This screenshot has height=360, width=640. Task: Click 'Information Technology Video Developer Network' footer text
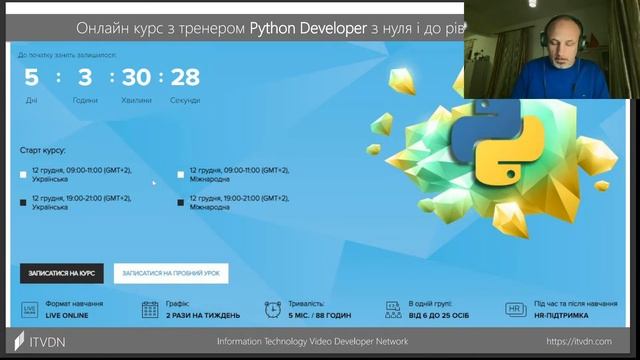coord(312,341)
